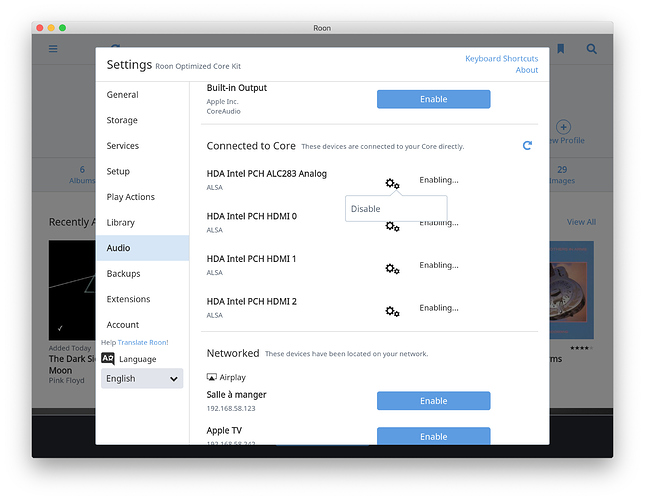Open the hamburger navigation menu
This screenshot has height=500, width=645.
click(x=53, y=49)
